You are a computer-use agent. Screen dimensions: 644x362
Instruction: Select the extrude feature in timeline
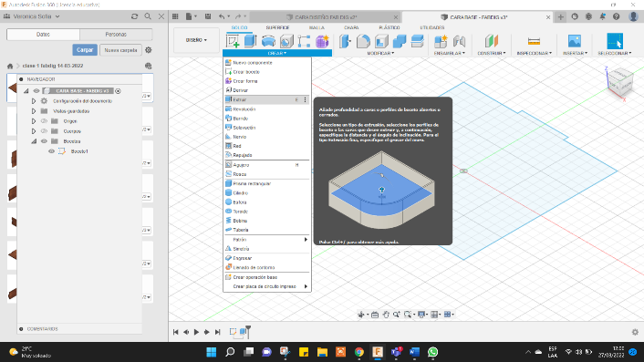[244, 331]
